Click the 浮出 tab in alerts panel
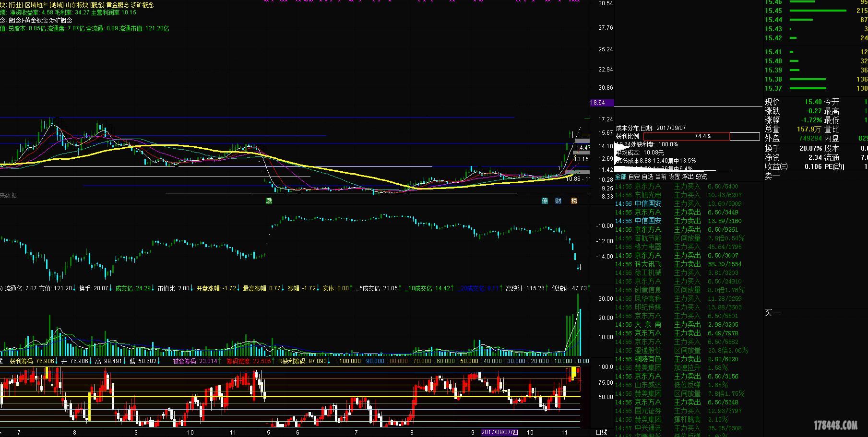 pyautogui.click(x=688, y=177)
